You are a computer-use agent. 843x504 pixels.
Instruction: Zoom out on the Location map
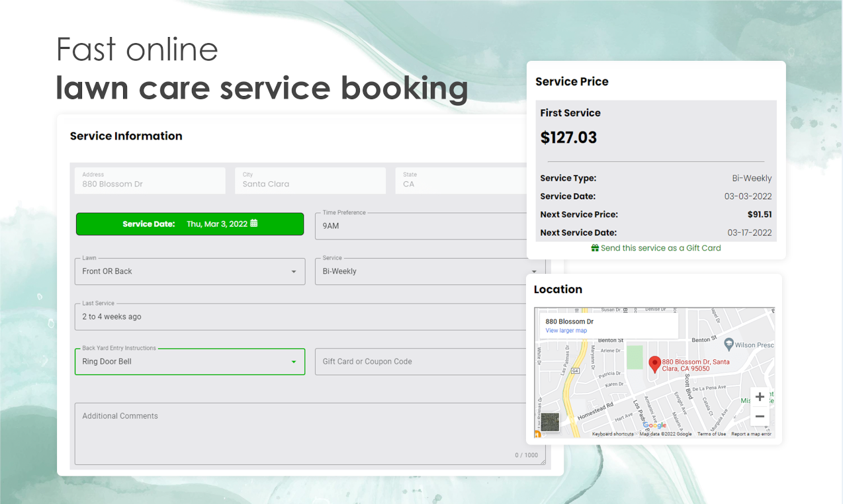click(x=760, y=416)
